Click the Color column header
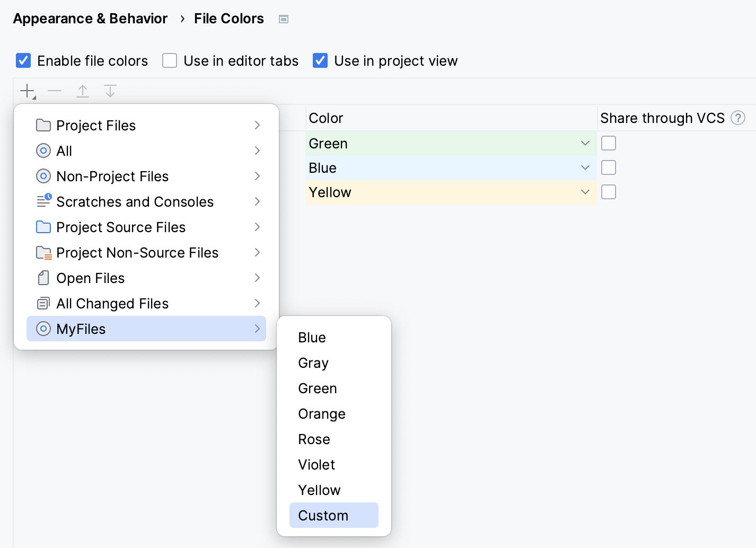This screenshot has height=548, width=756. tap(326, 118)
